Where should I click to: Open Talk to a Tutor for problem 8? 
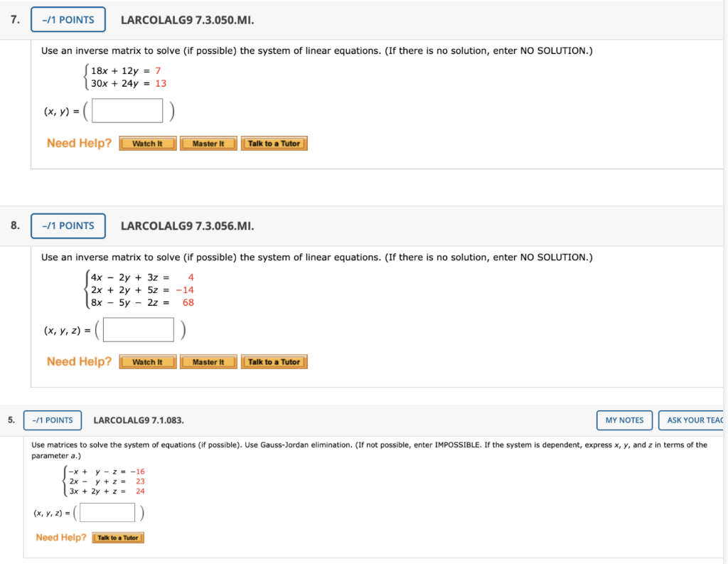tap(274, 361)
